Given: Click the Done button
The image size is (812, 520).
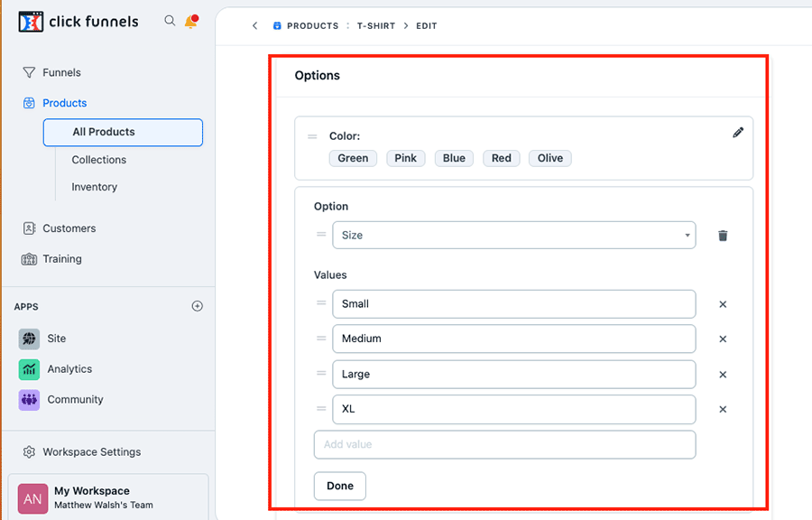Looking at the screenshot, I should [x=340, y=486].
